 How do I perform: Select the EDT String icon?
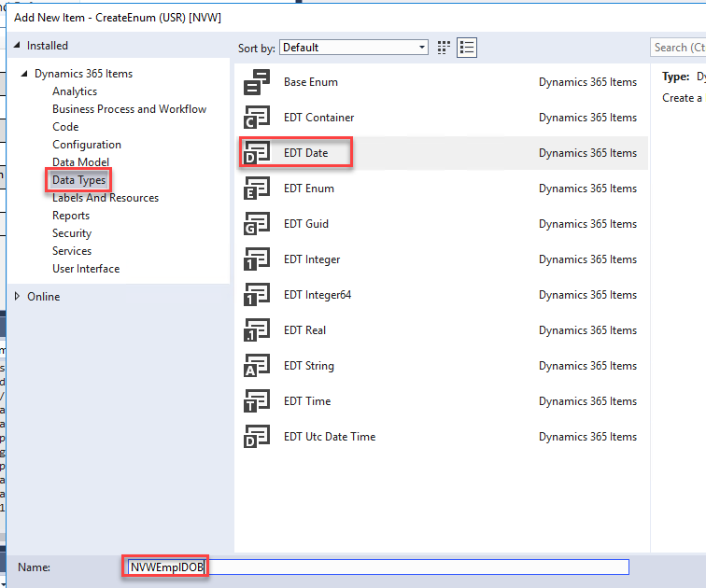(x=257, y=366)
